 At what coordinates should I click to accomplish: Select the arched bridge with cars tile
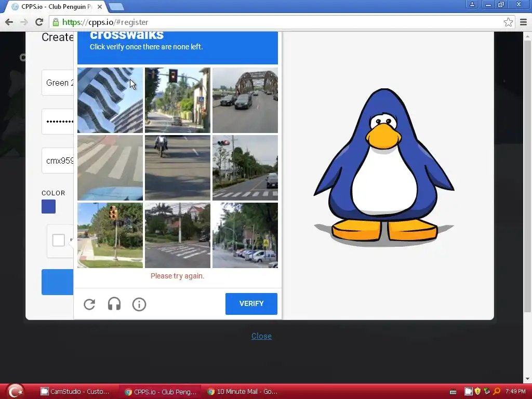[245, 100]
